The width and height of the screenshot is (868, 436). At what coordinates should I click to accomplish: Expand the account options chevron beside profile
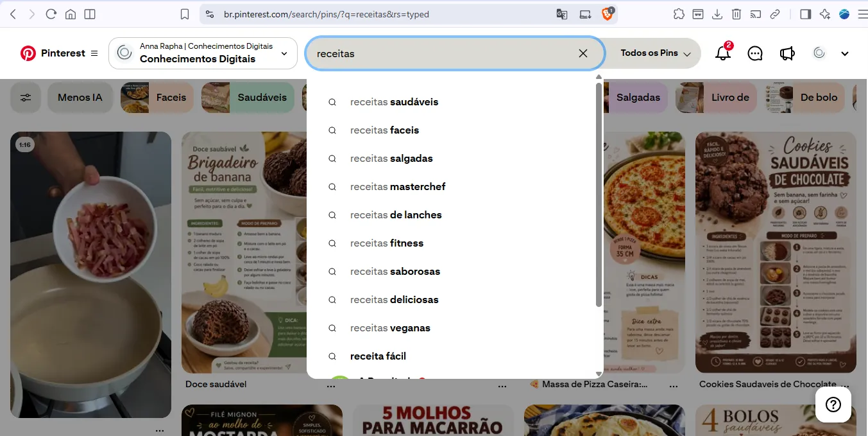coord(845,53)
